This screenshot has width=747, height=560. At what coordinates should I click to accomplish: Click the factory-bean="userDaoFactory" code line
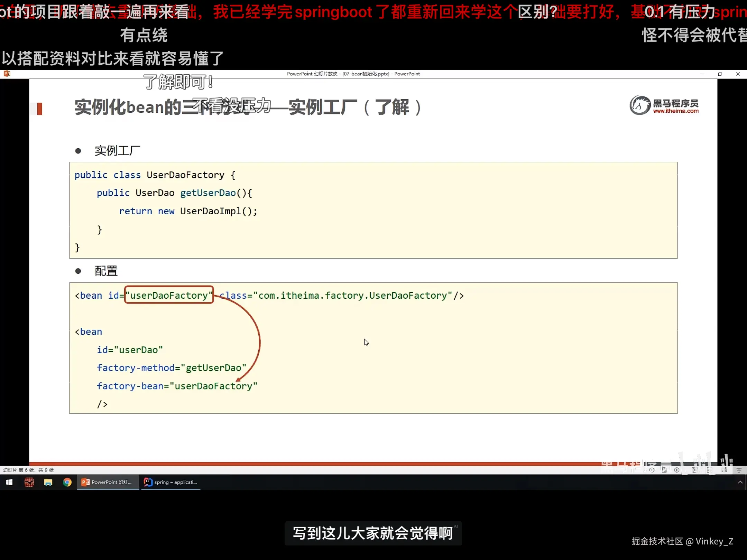pos(177,386)
